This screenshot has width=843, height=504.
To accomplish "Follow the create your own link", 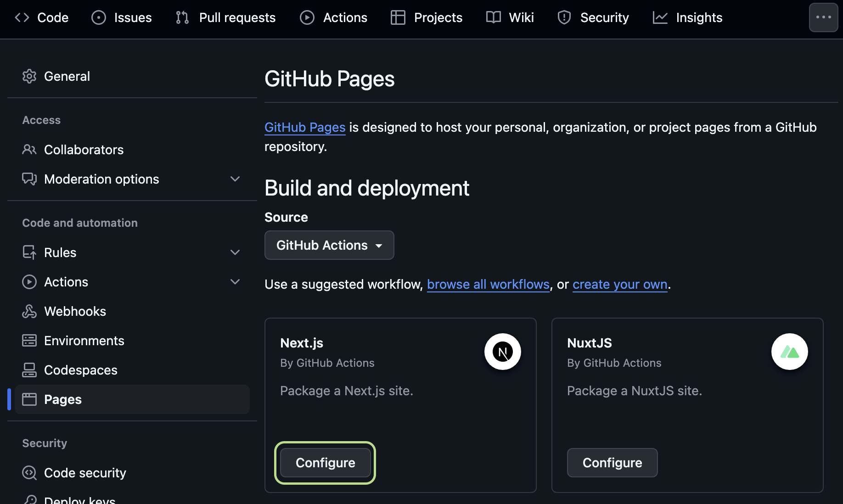I will 620,284.
